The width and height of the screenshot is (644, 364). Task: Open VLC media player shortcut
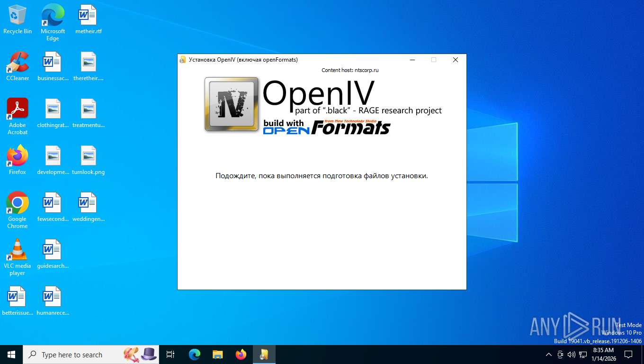pos(18,257)
